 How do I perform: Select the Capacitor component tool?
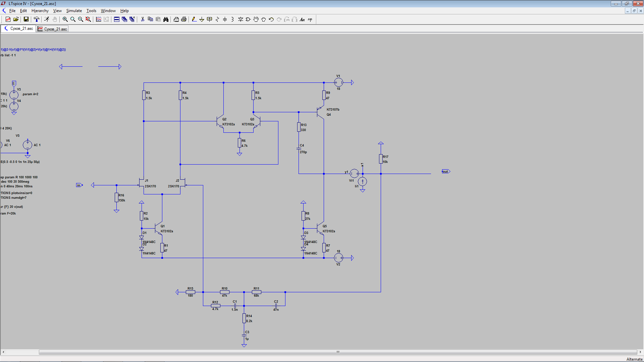point(225,19)
